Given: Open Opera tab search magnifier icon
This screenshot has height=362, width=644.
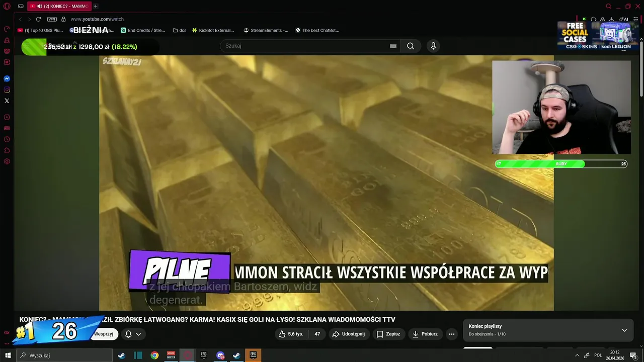Looking at the screenshot, I should click(608, 6).
